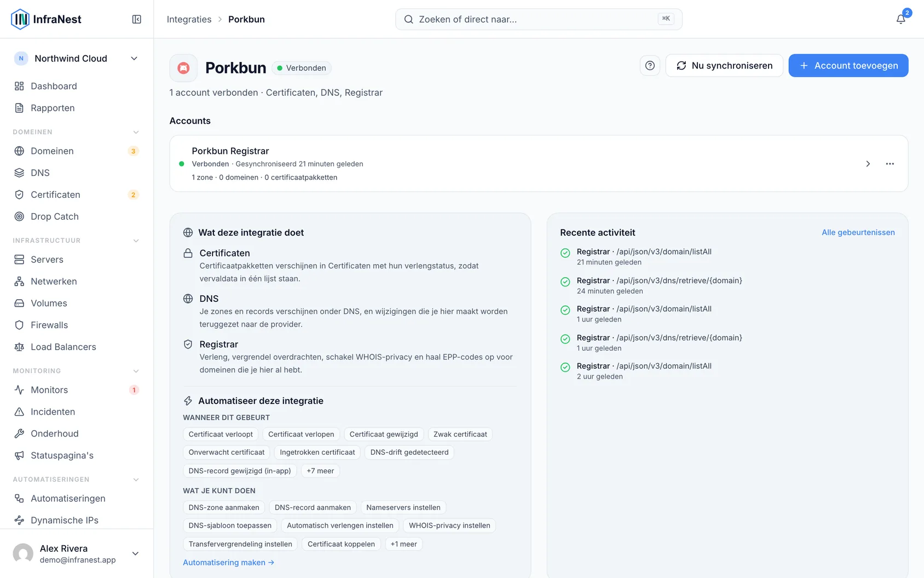Click the Servers rack icon
The height and width of the screenshot is (578, 924).
click(19, 259)
